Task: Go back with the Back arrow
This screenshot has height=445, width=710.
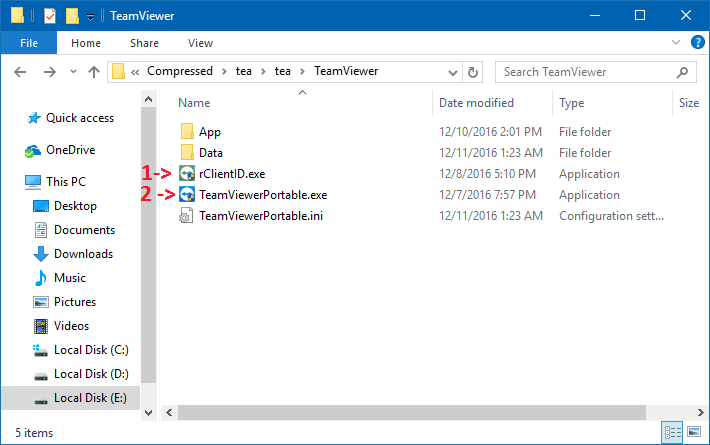Action: tap(20, 72)
